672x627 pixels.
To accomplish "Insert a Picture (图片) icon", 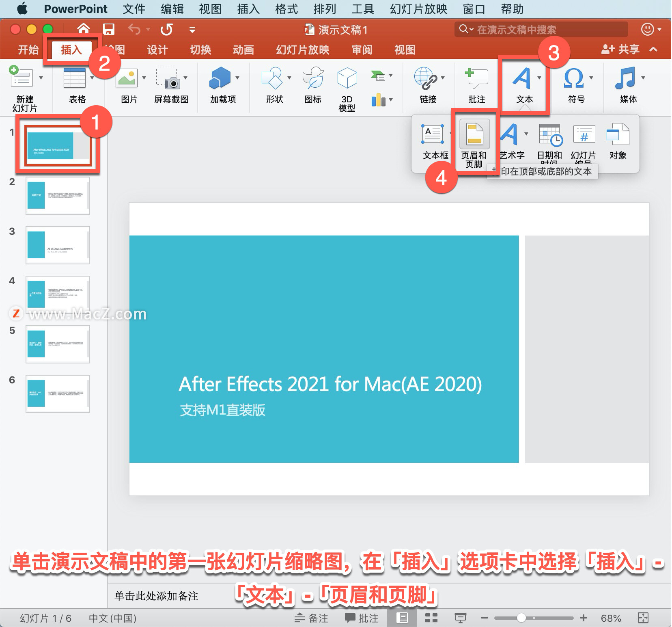I will [127, 78].
